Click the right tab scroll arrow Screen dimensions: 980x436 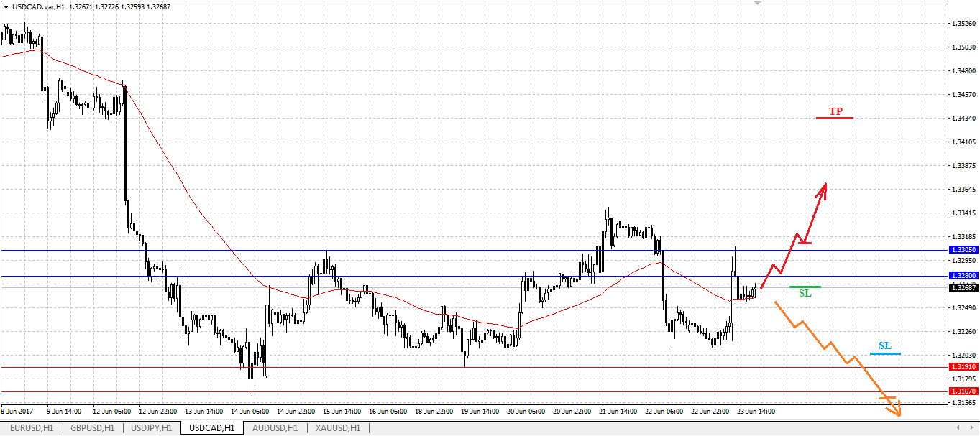pos(972,428)
